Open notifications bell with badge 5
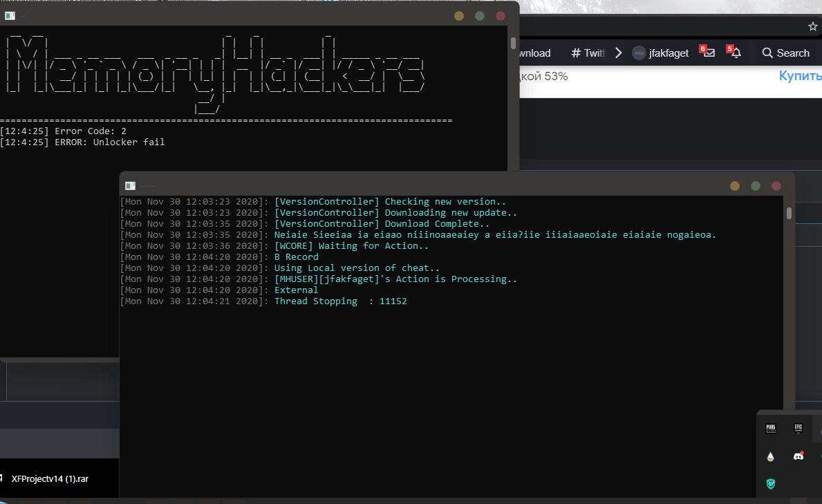This screenshot has width=822, height=504. point(734,52)
